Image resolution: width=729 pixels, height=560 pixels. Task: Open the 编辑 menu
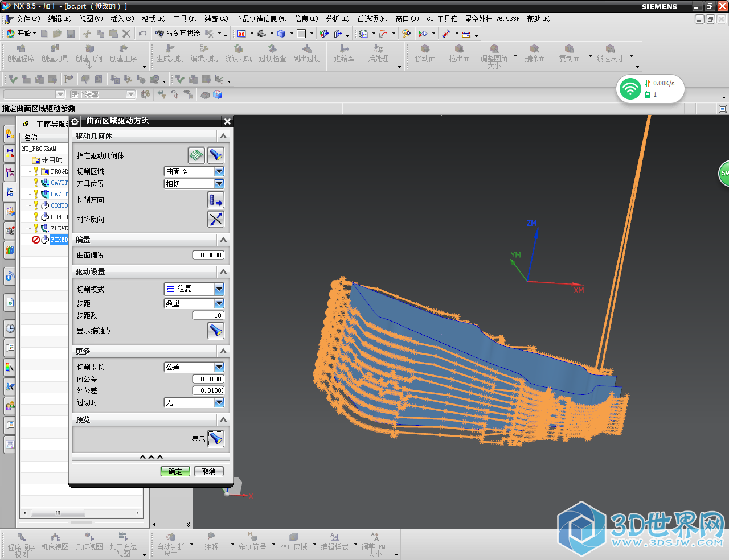[60, 19]
